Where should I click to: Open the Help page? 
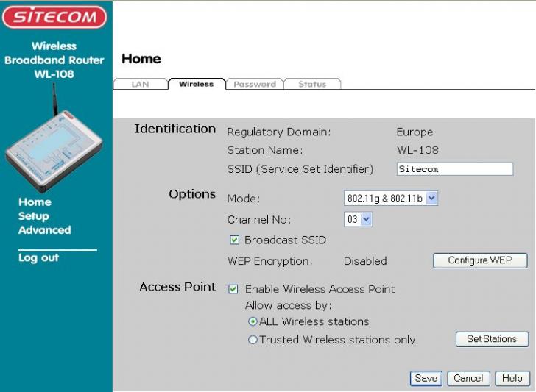pos(512,378)
